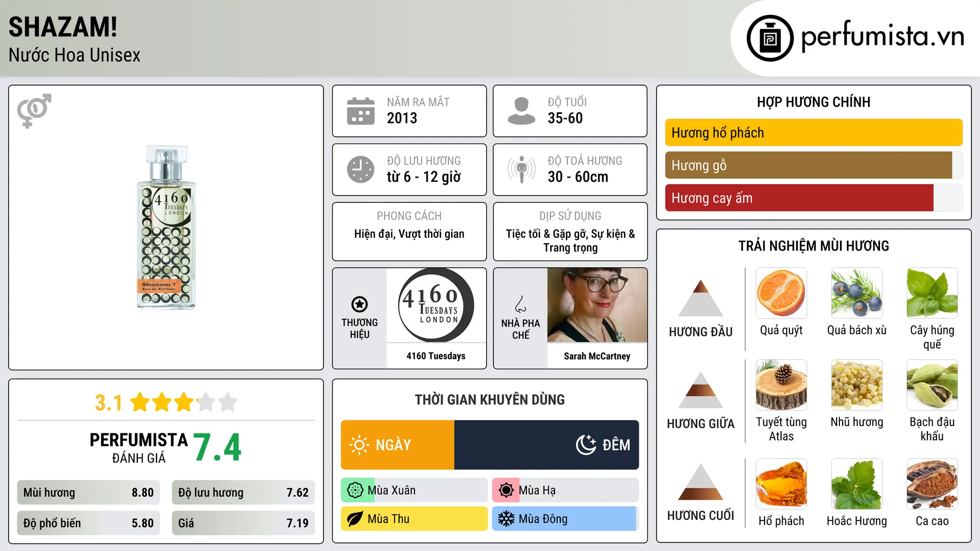
Task: Click the Trải nghiệm mùi hương heading
Action: tap(813, 246)
